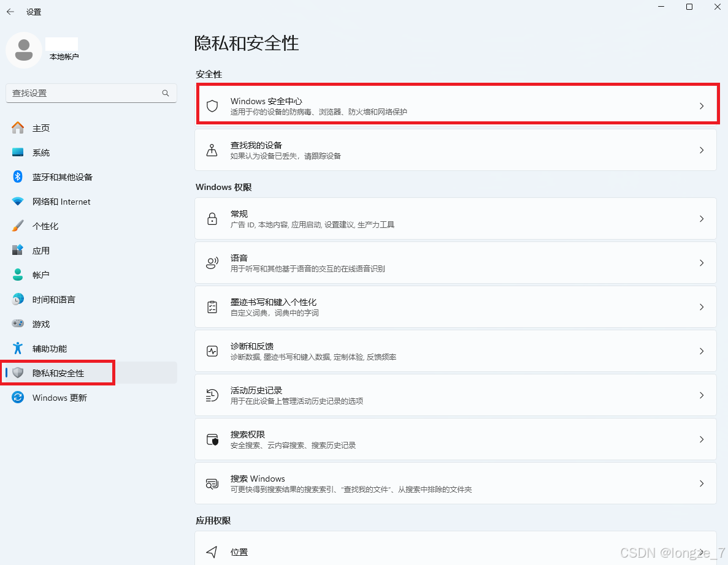Click the Bluetooth icon in sidebar
The height and width of the screenshot is (565, 728).
click(x=18, y=176)
